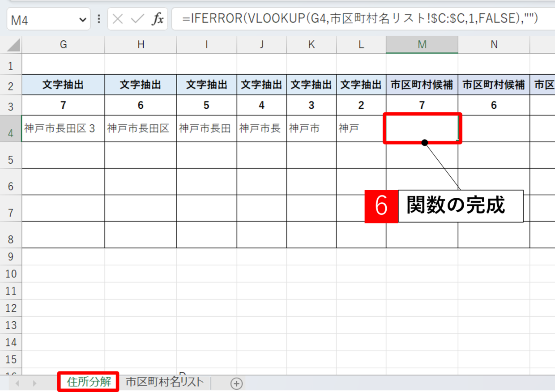Click cell I3 with value 5

[x=206, y=105]
